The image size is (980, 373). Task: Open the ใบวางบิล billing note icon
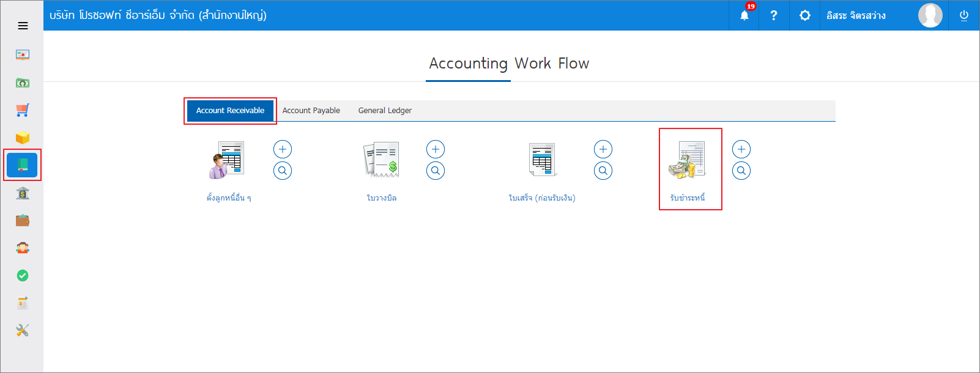[x=381, y=160]
